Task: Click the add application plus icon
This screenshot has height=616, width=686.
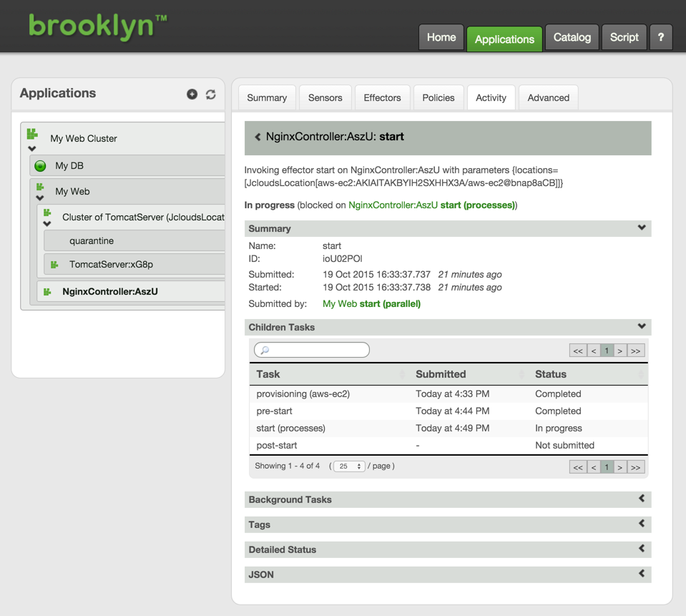Action: pos(192,94)
